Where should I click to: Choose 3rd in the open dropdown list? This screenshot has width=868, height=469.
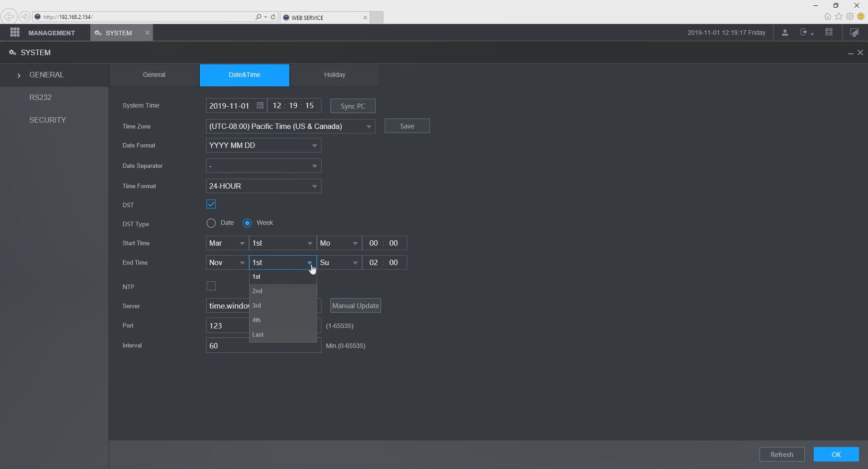[x=283, y=306]
